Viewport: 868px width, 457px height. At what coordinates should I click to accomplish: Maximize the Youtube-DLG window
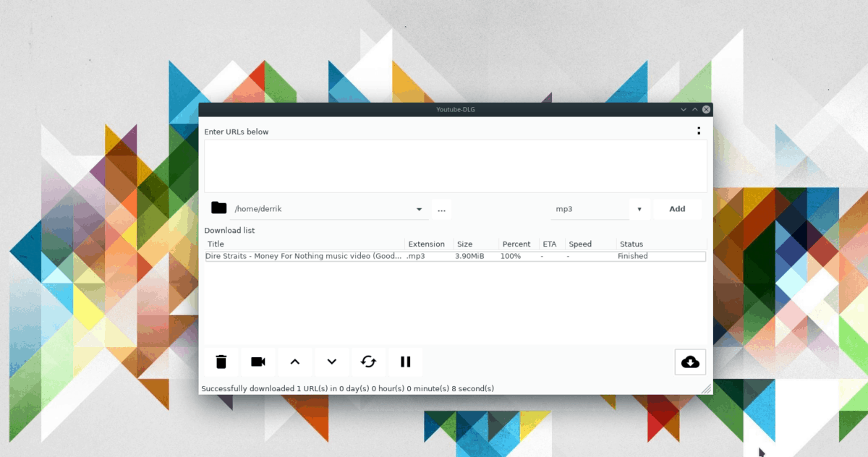[695, 109]
